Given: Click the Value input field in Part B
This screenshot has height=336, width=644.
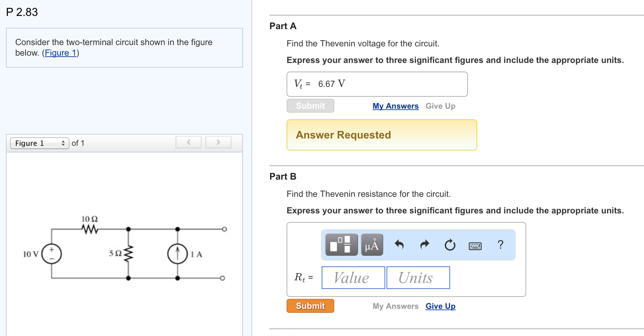Looking at the screenshot, I should (353, 278).
